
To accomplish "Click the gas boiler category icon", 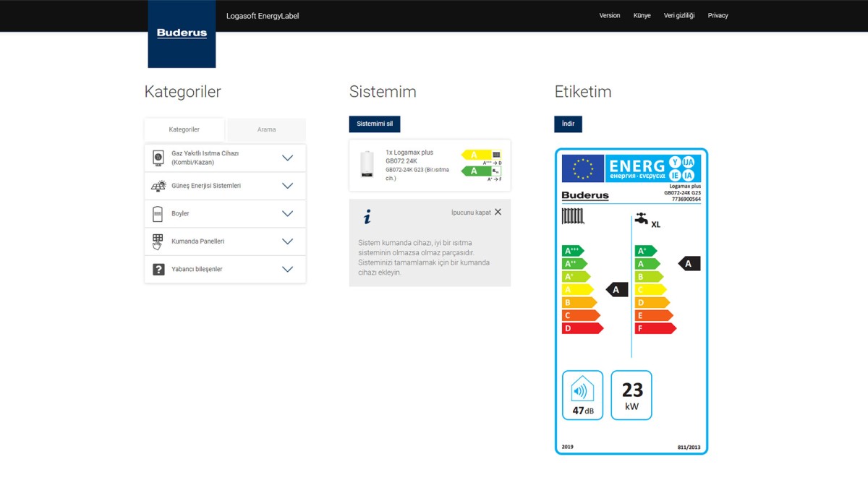I will tap(158, 158).
